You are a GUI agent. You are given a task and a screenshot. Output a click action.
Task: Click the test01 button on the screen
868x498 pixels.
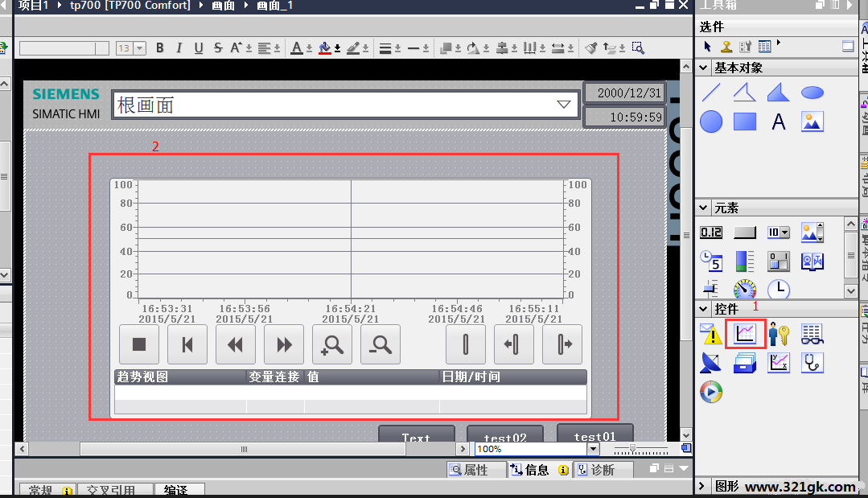[594, 434]
